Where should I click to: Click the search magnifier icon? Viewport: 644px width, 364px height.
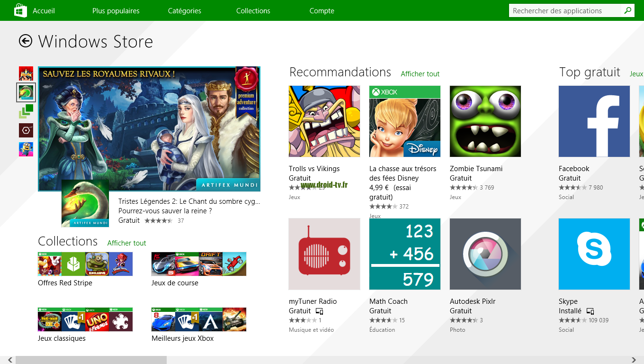click(628, 10)
